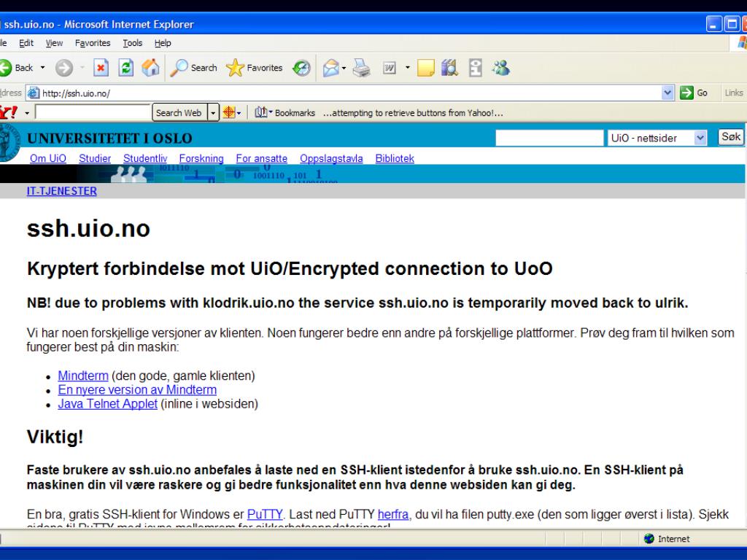This screenshot has width=747, height=560.
Task: Open the Om UiO link
Action: coord(48,158)
